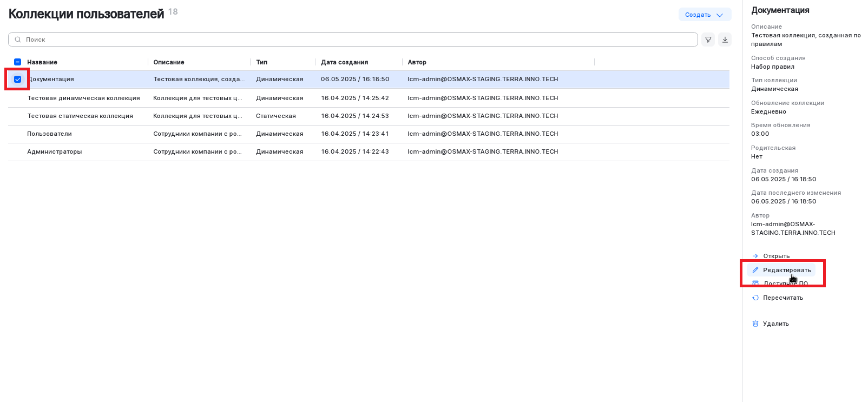868x402 pixels.
Task: Open the Создать dropdown
Action: coord(704,15)
